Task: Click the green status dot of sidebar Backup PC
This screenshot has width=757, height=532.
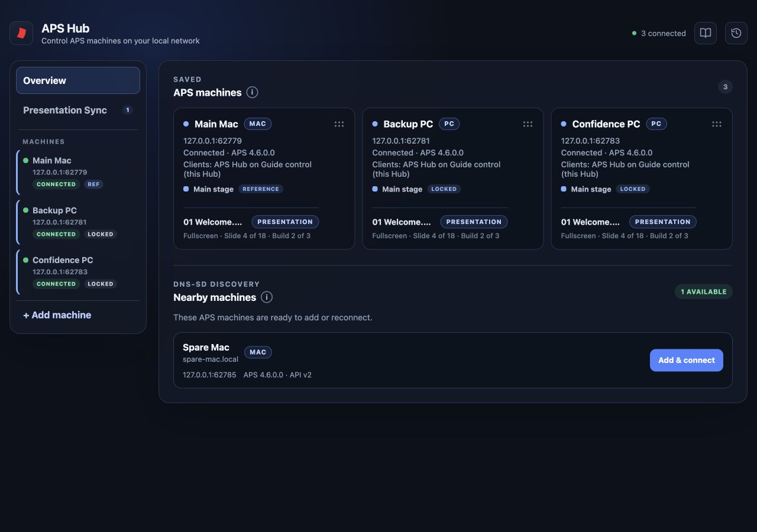Action: (25, 210)
